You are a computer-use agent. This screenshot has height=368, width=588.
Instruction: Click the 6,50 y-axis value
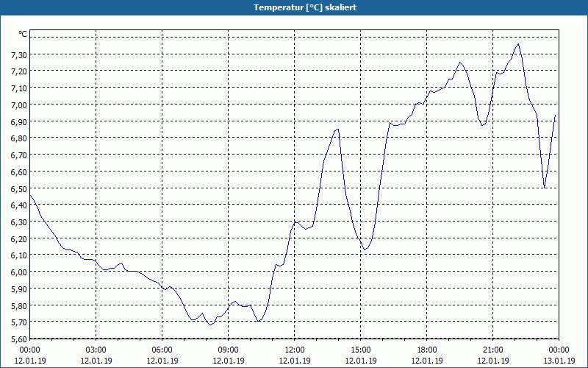19,188
